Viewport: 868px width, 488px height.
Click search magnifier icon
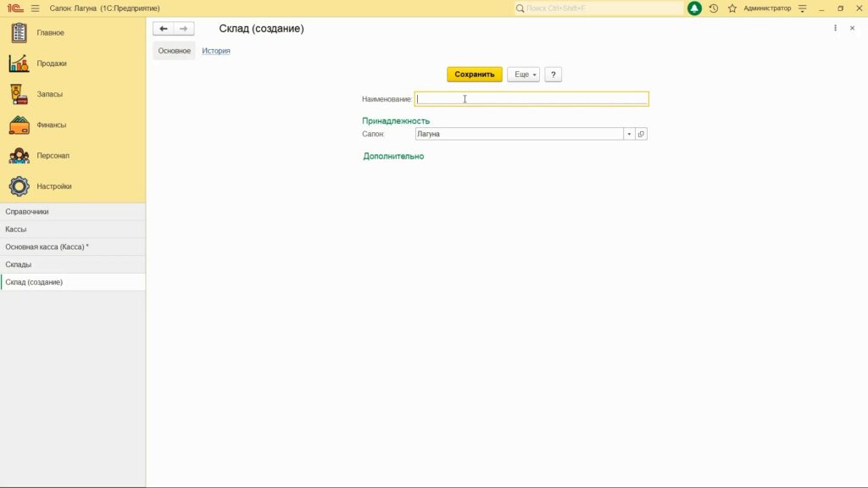click(520, 8)
